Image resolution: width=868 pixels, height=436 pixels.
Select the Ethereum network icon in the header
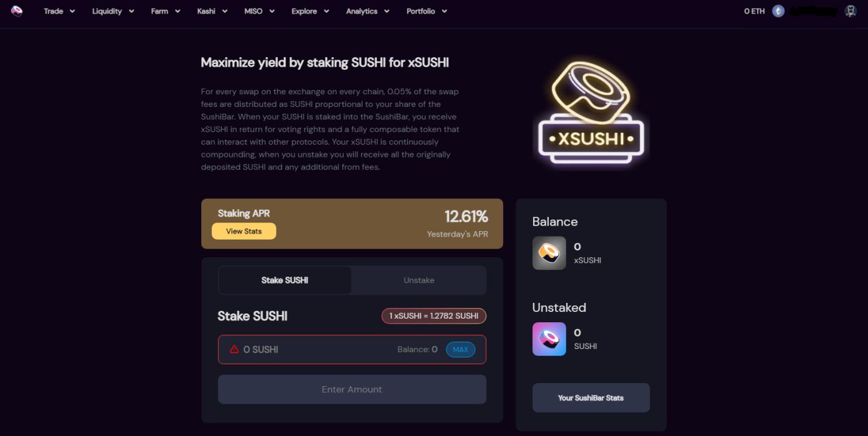coord(778,11)
